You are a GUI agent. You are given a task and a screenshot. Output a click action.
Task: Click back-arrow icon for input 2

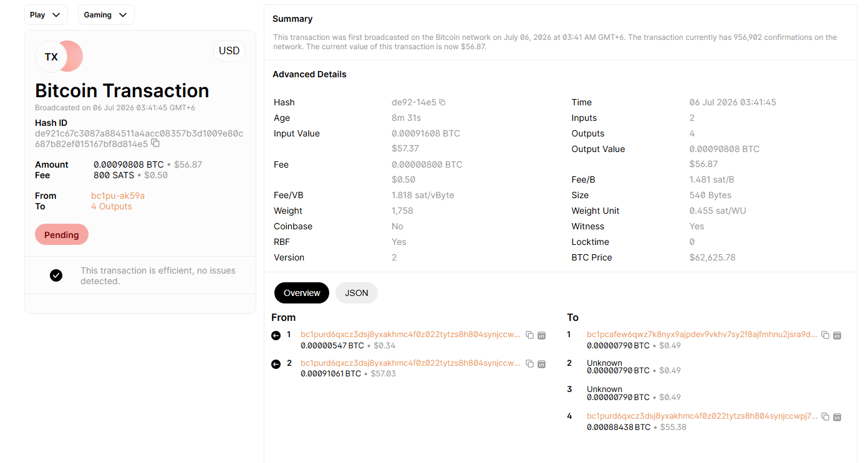click(276, 364)
